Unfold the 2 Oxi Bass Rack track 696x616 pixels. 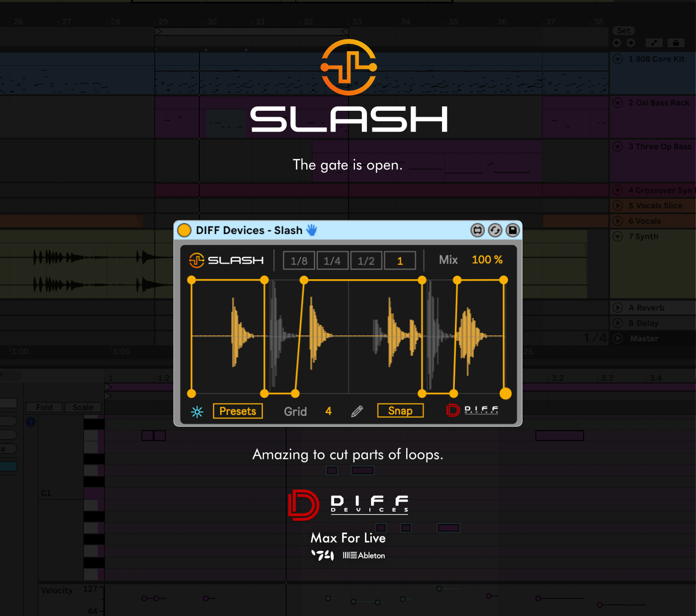click(x=618, y=103)
